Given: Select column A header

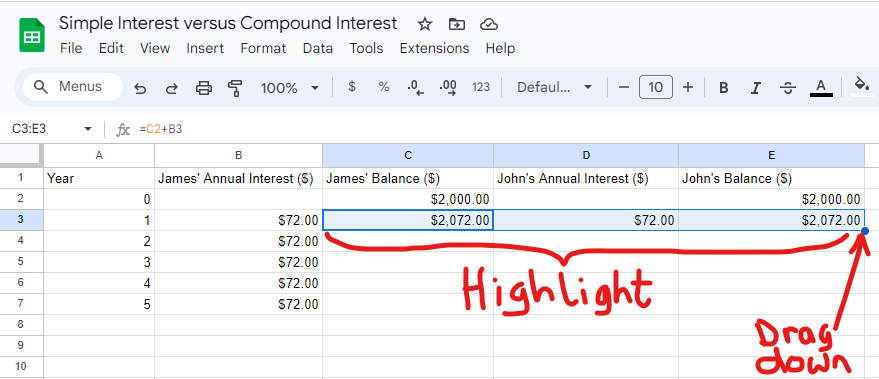Looking at the screenshot, I should tap(99, 156).
